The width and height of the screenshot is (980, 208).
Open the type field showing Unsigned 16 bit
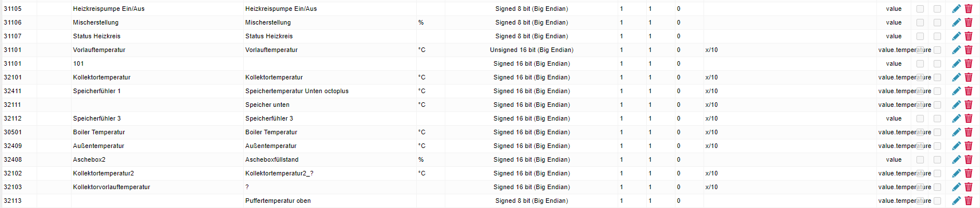click(x=531, y=50)
